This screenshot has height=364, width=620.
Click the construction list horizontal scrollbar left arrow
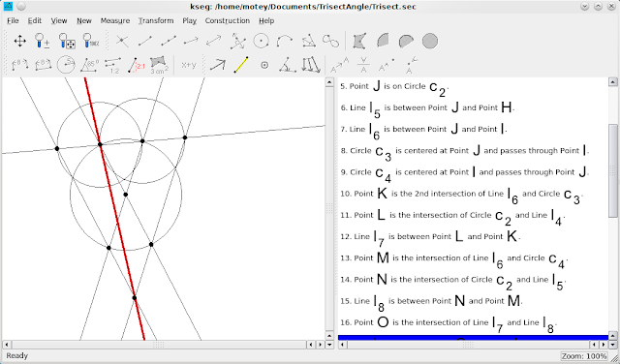[x=342, y=345]
